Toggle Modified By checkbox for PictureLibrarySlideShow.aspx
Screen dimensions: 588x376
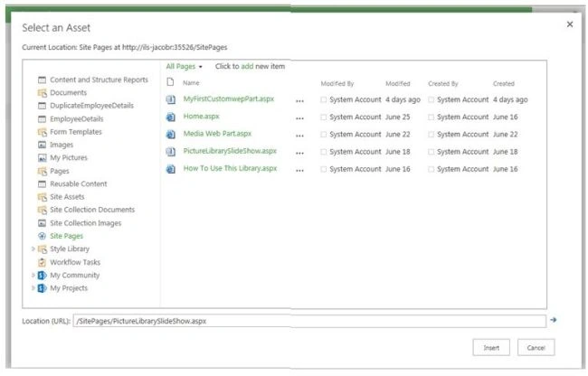[x=323, y=152]
